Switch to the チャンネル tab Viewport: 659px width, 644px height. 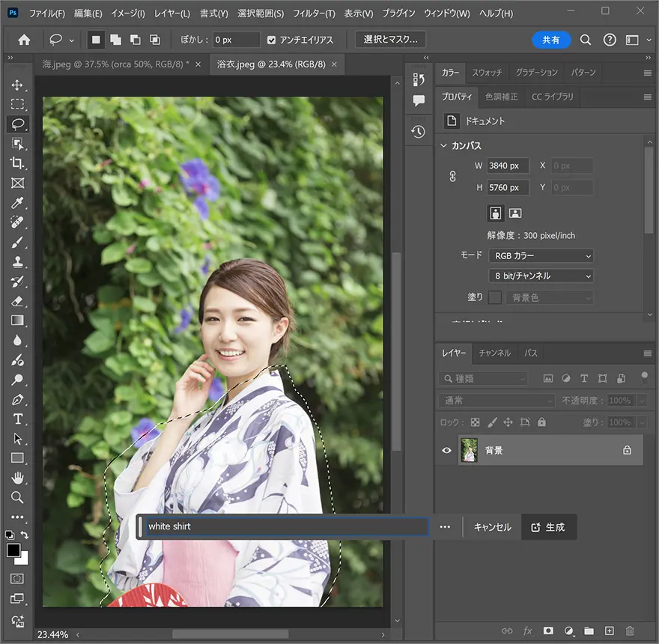click(x=495, y=353)
